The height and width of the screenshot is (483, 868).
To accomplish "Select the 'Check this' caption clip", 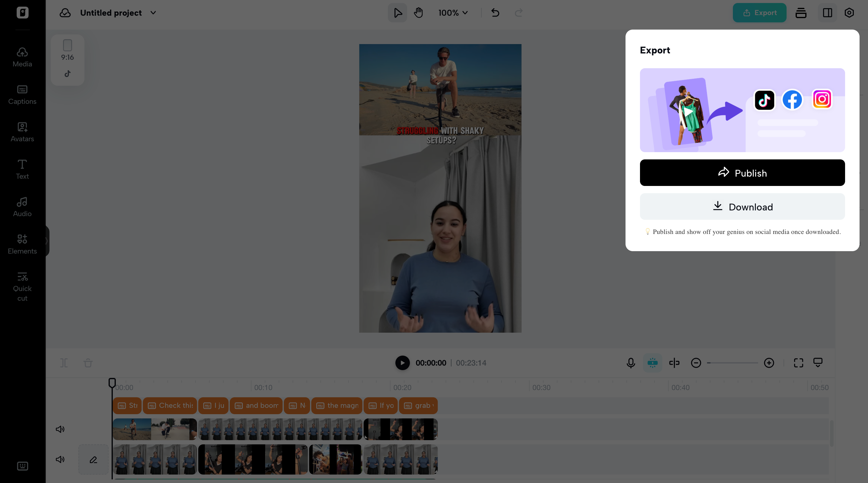I will [x=170, y=406].
